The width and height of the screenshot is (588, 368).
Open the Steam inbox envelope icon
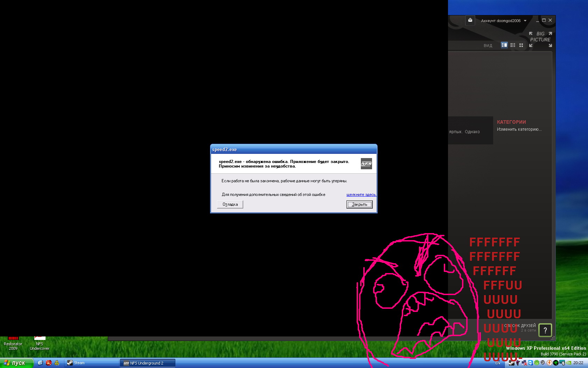point(470,20)
